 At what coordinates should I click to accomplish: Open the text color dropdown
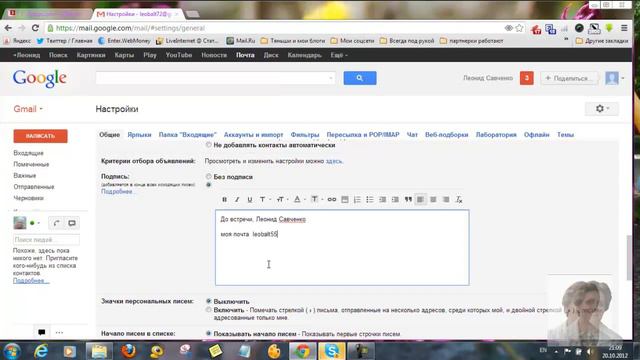[299, 200]
